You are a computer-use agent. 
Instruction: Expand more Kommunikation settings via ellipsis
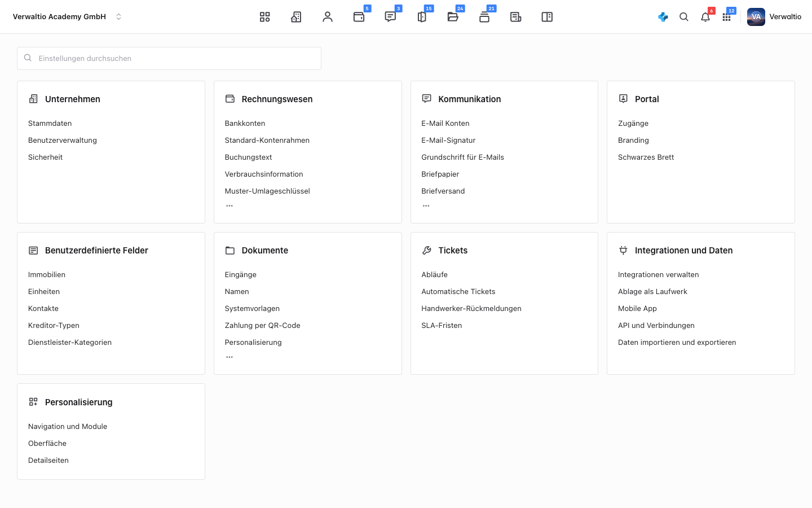tap(426, 206)
